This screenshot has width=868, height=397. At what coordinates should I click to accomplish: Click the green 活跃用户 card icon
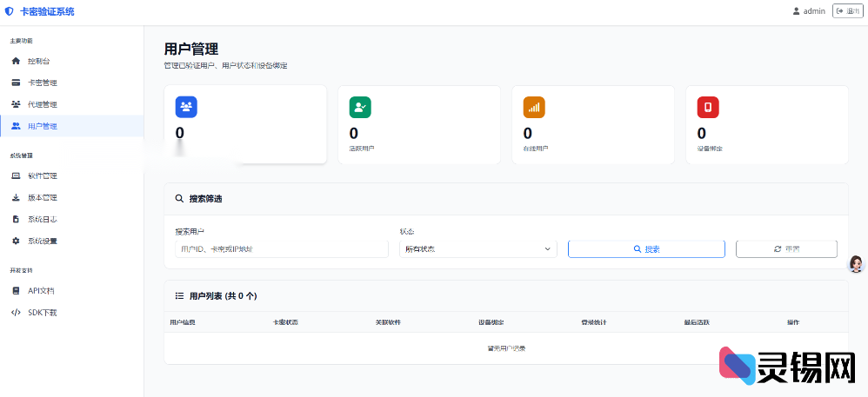point(360,107)
